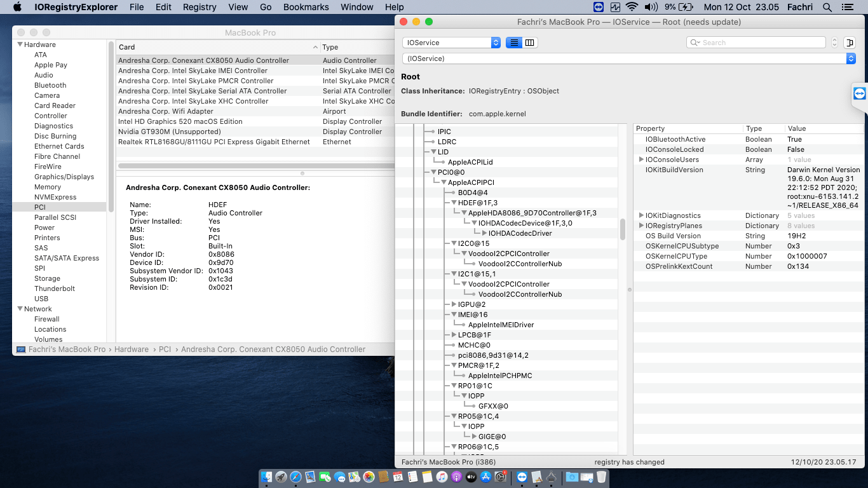
Task: Open Finder from the Dock
Action: pos(267,477)
